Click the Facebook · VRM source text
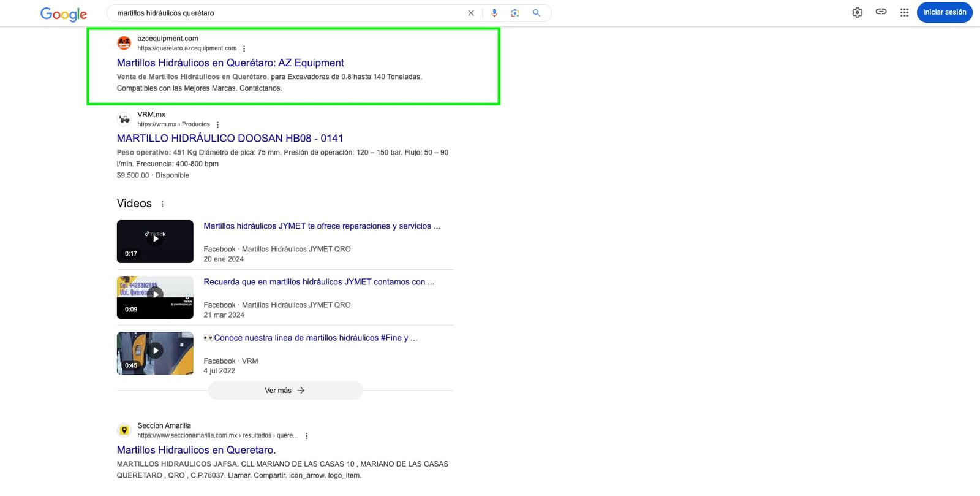Screen dimensions: 980x496 click(x=231, y=361)
